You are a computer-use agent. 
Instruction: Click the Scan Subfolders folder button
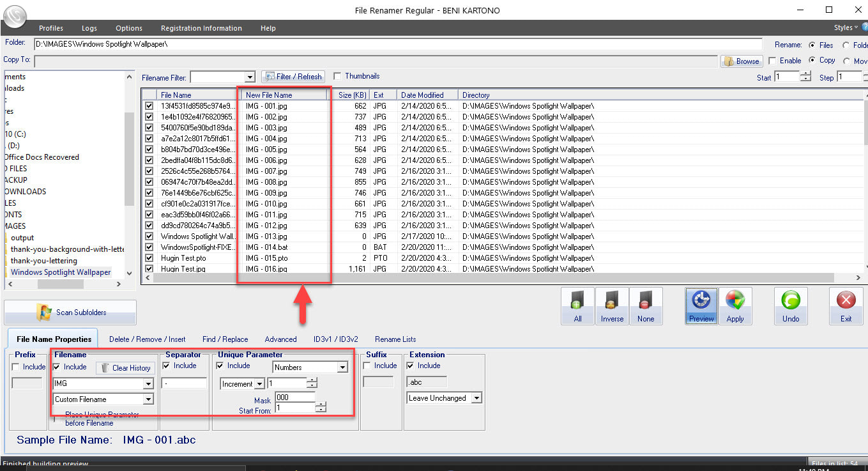point(70,313)
